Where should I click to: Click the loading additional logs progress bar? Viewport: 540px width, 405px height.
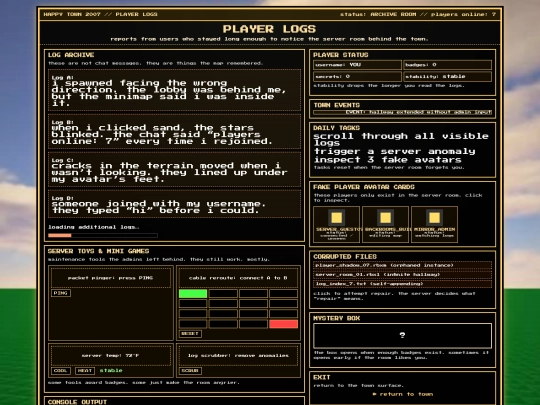click(x=103, y=236)
